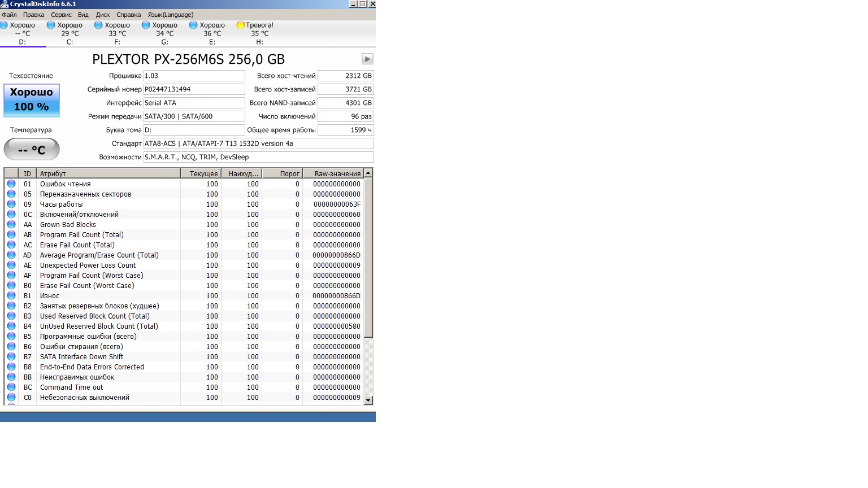Select disk G: at 34 °C
This screenshot has width=868, height=488.
[164, 33]
